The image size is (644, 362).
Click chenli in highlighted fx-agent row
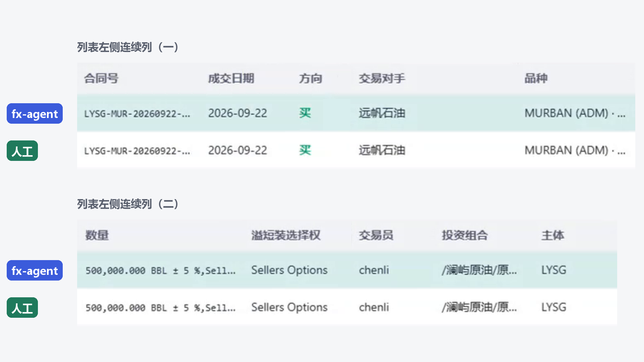[374, 270]
